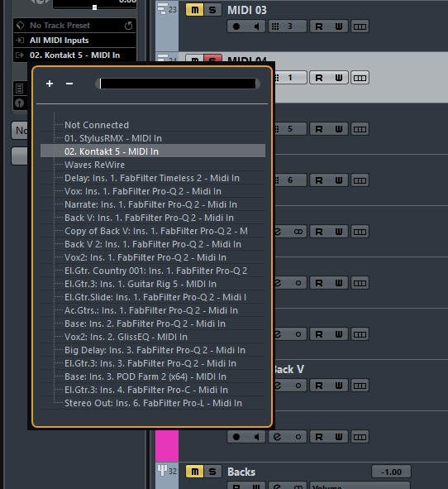Click the inspector slider handle at top
Viewport: 448px width, 489px height.
[x=94, y=7]
